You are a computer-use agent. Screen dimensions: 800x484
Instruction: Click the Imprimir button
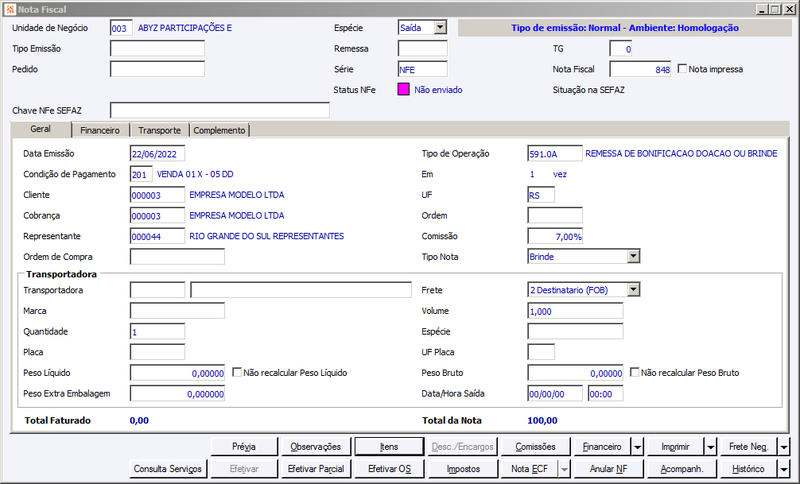pyautogui.click(x=676, y=447)
